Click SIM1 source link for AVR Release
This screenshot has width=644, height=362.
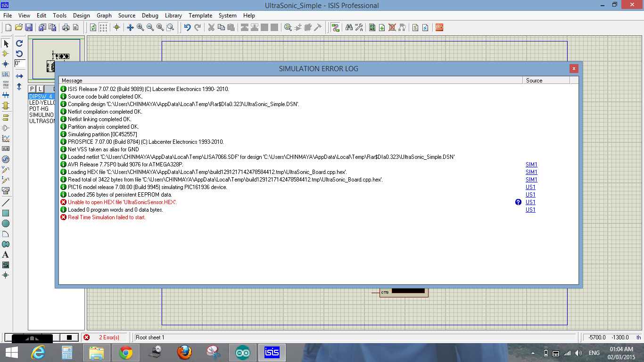point(531,165)
